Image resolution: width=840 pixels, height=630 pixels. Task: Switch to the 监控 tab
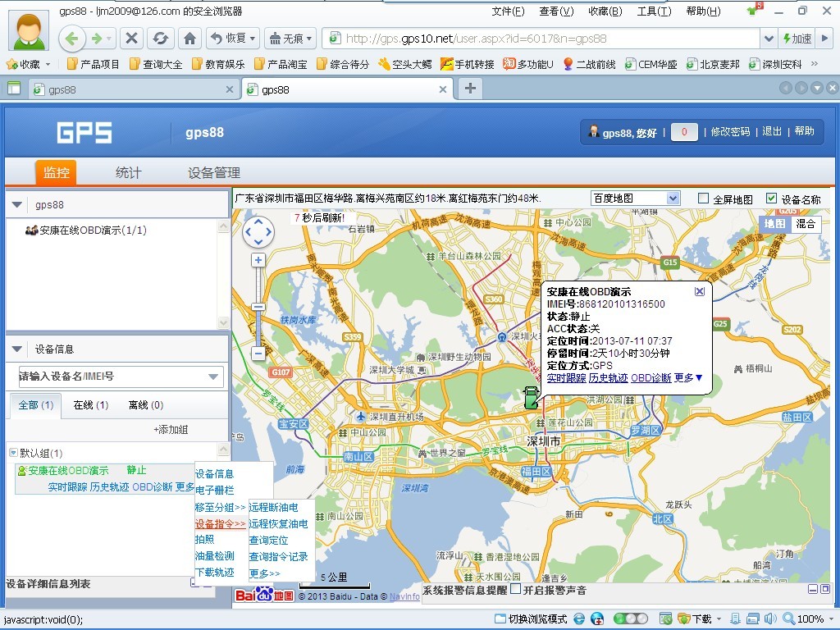coord(57,172)
